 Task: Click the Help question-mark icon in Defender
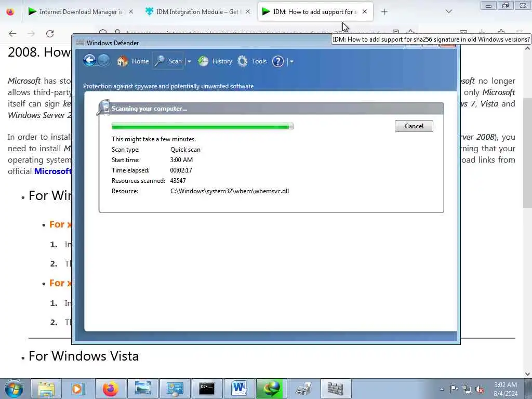click(x=278, y=61)
